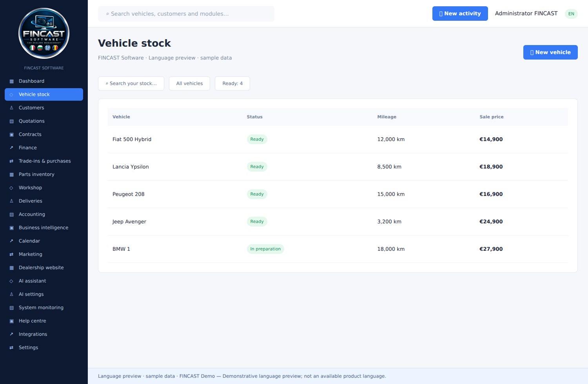This screenshot has width=588, height=384.
Task: Select the Ready: 4 filter
Action: [232, 83]
